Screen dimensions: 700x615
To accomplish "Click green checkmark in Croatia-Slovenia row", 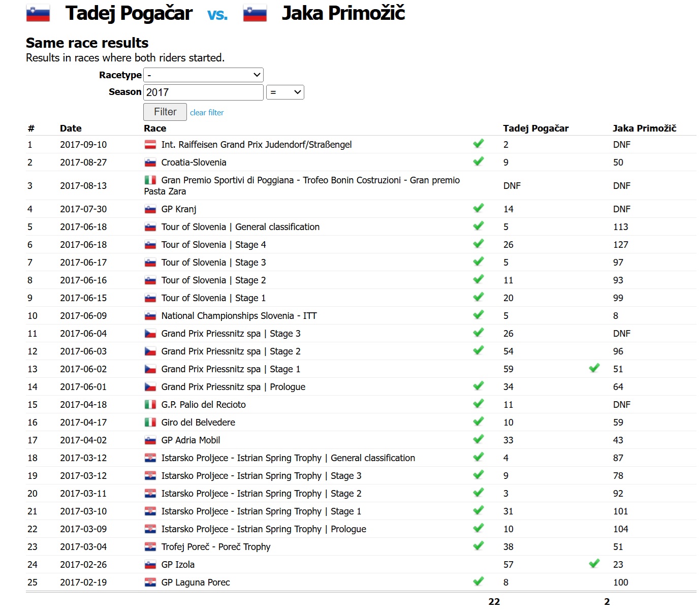I will (478, 161).
